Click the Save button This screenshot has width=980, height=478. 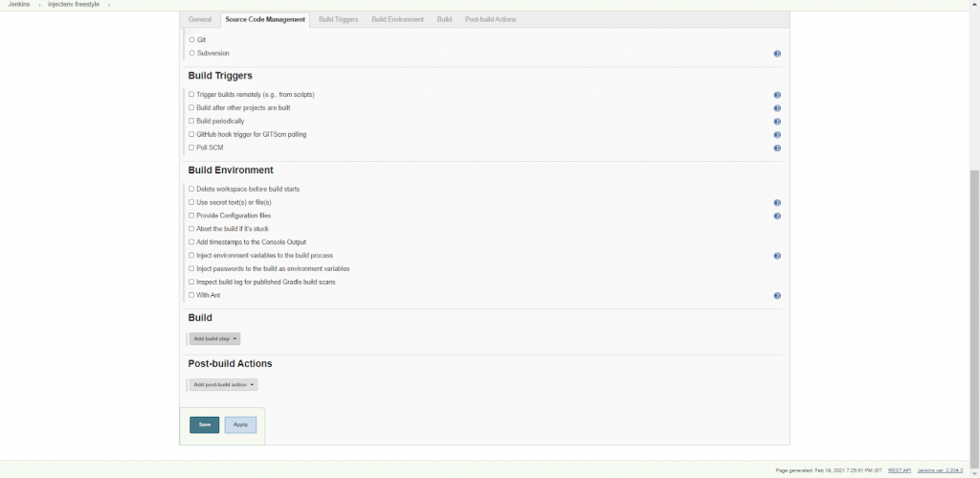coord(205,424)
